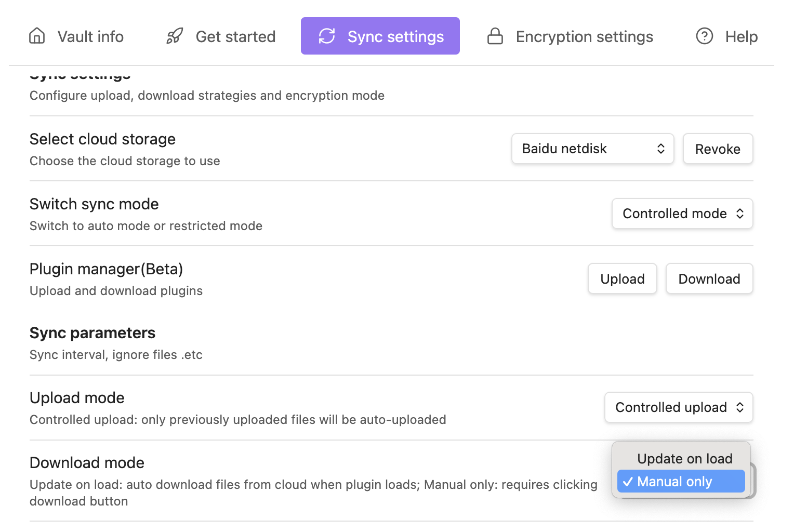Click chevron arrows on Baidu netdisk selector

coord(661,149)
